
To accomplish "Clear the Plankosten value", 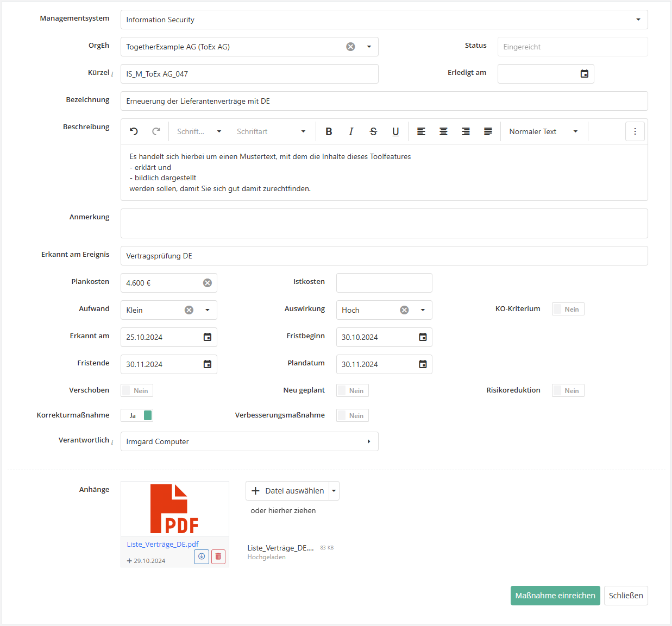I will pos(207,283).
